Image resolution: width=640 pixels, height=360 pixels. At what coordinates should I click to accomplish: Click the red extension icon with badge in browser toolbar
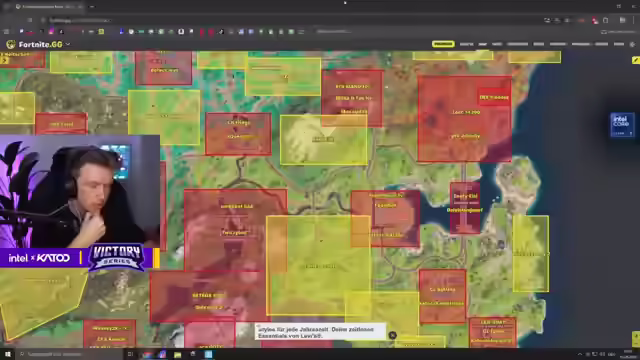pos(595,20)
